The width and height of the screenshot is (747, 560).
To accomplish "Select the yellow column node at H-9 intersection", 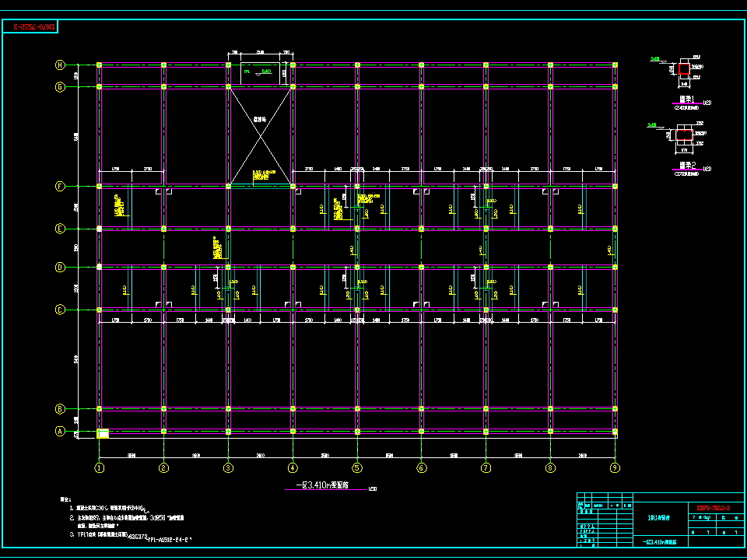I will [x=615, y=65].
